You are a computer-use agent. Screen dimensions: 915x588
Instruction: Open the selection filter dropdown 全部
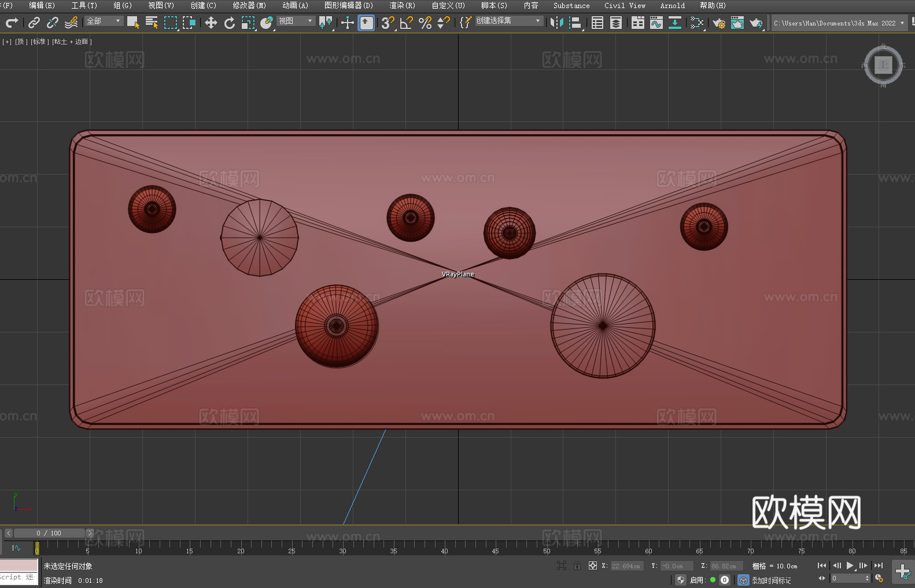(x=104, y=21)
